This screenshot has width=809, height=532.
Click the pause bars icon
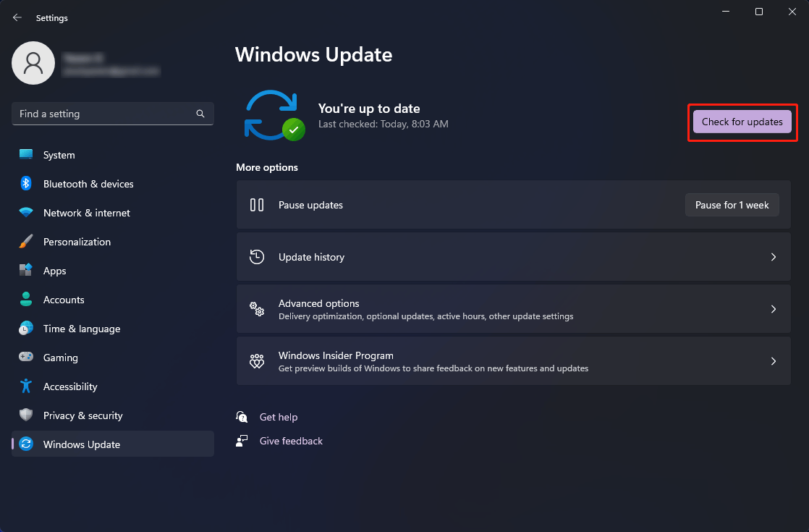(x=257, y=205)
